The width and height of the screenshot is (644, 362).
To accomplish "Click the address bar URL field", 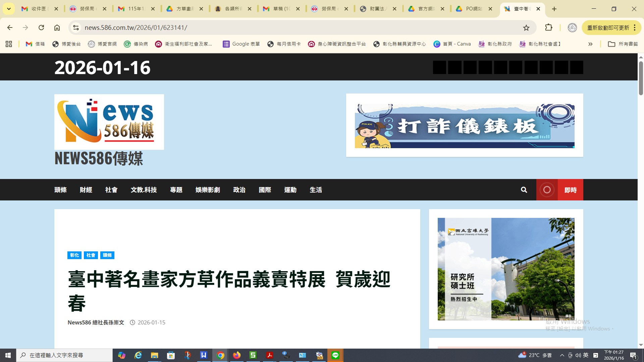I will (268, 27).
